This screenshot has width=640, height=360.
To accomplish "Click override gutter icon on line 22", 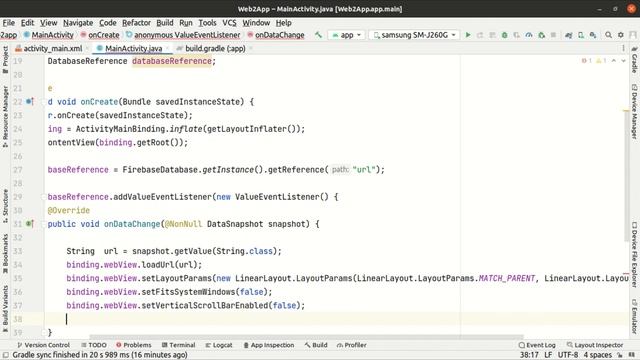I will [x=30, y=101].
